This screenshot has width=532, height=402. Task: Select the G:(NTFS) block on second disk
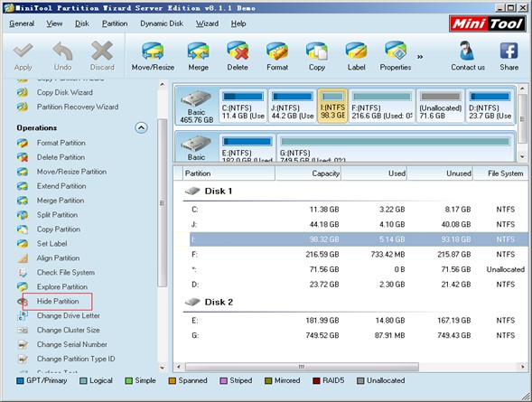(x=396, y=147)
